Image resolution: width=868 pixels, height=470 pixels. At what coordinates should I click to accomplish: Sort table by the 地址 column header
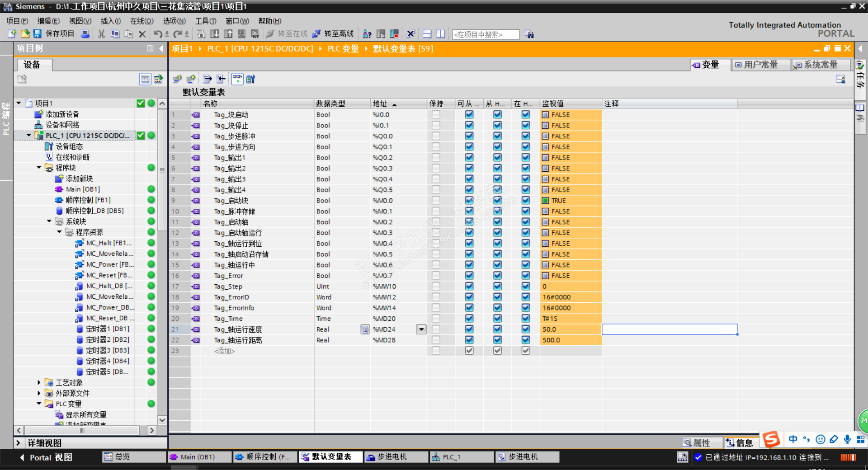pyautogui.click(x=398, y=103)
